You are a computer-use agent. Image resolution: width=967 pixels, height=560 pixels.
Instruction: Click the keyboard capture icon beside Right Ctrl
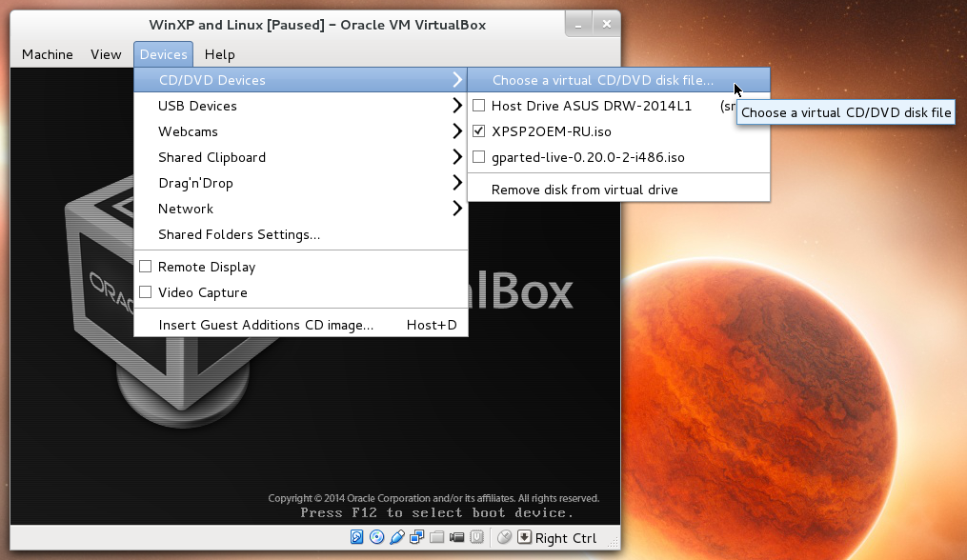point(524,536)
